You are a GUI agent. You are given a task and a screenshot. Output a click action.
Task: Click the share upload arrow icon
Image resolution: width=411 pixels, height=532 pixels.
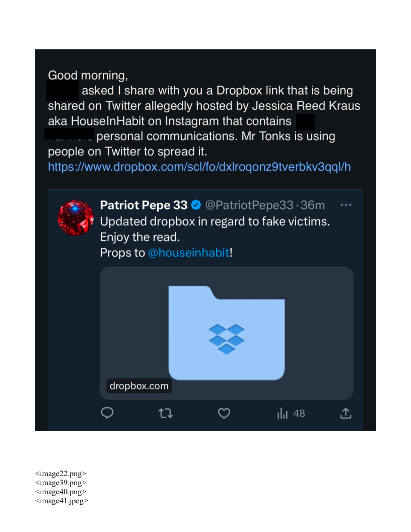pos(346,414)
